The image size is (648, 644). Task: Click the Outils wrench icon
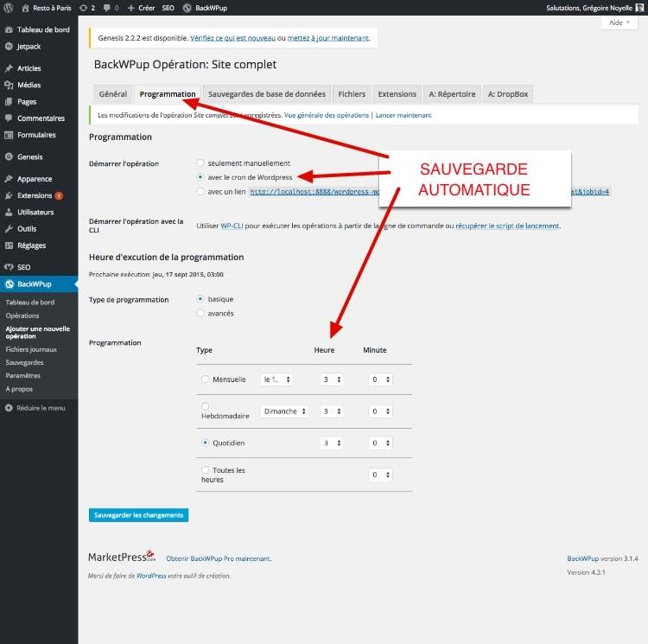coord(9,228)
